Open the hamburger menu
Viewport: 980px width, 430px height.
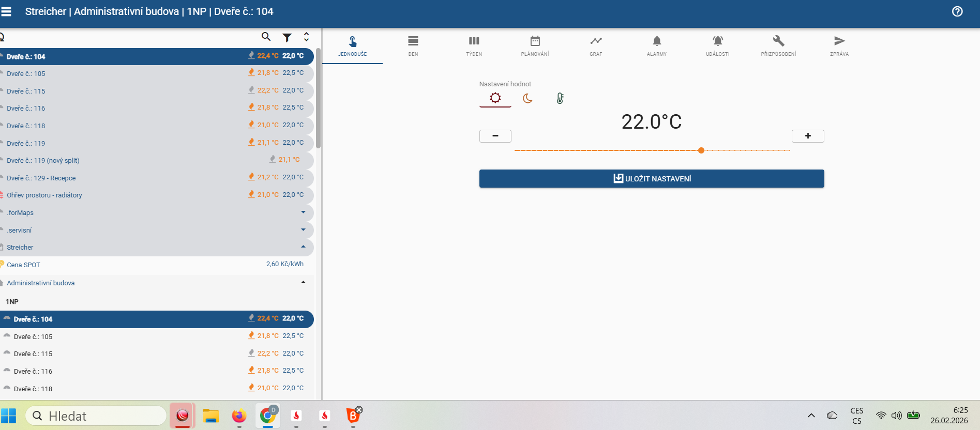(6, 11)
